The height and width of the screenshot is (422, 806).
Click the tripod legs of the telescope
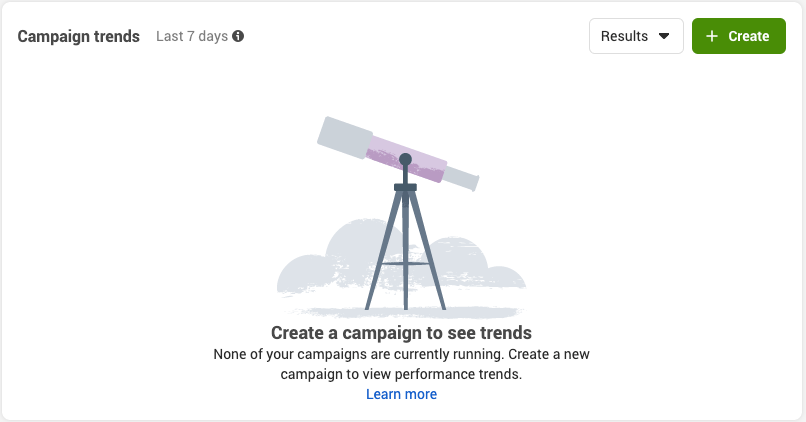point(405,250)
